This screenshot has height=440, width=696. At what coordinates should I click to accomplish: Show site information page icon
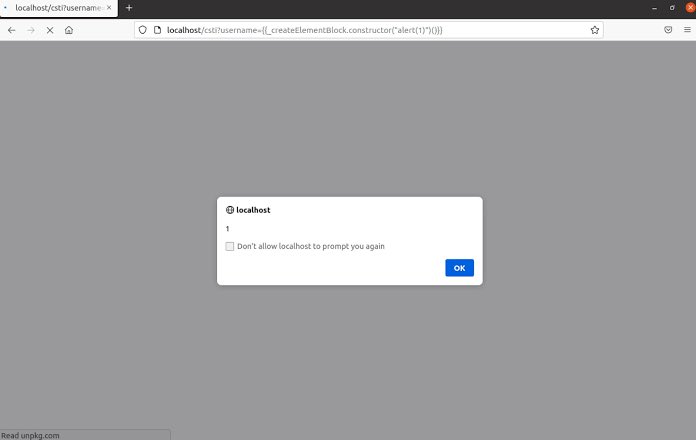(157, 30)
